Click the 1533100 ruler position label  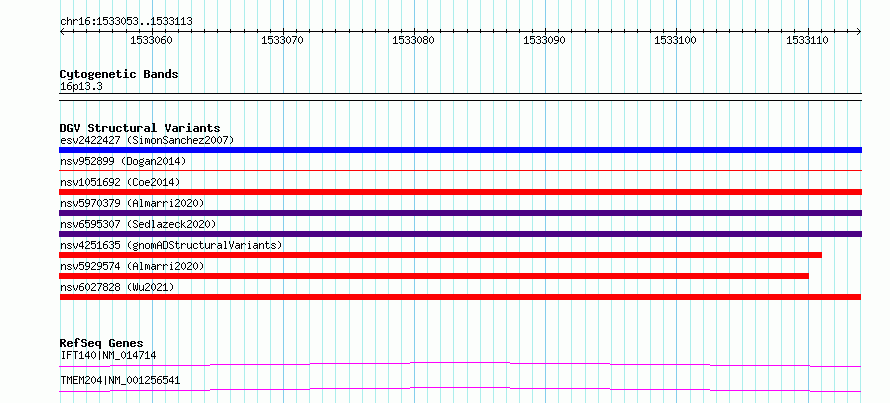pos(675,40)
